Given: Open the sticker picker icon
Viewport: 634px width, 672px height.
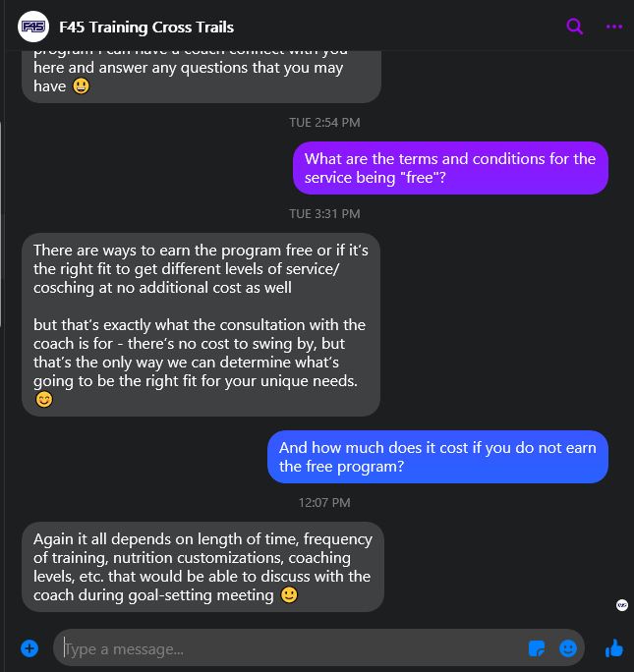Looking at the screenshot, I should coord(537,648).
